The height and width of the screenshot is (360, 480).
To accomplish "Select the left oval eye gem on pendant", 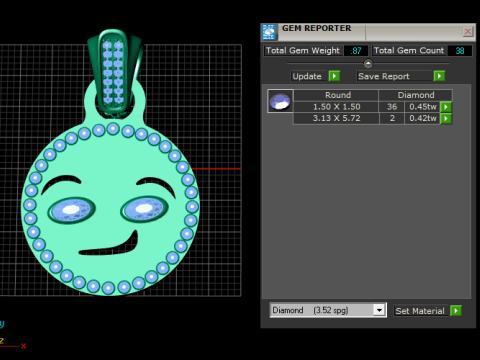I will pyautogui.click(x=71, y=210).
